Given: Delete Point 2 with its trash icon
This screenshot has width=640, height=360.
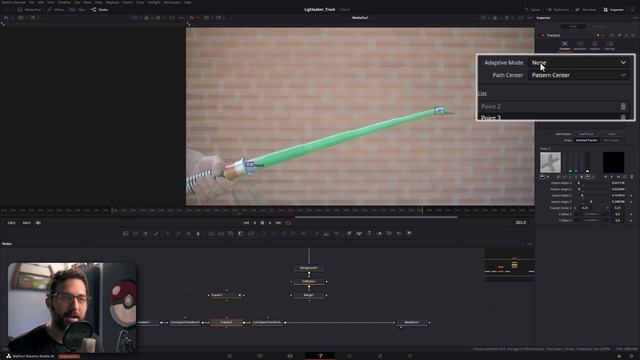Looking at the screenshot, I should 623,107.
